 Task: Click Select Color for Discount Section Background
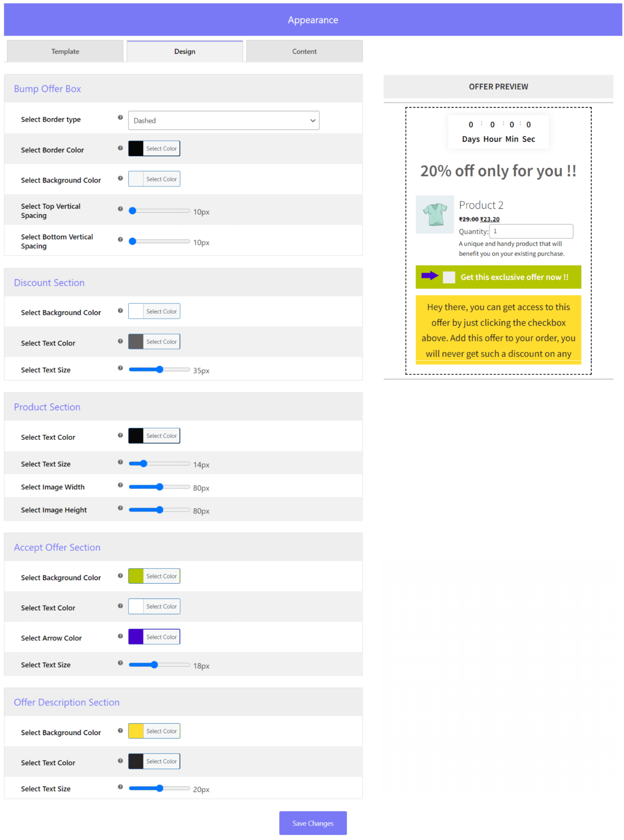(x=162, y=312)
